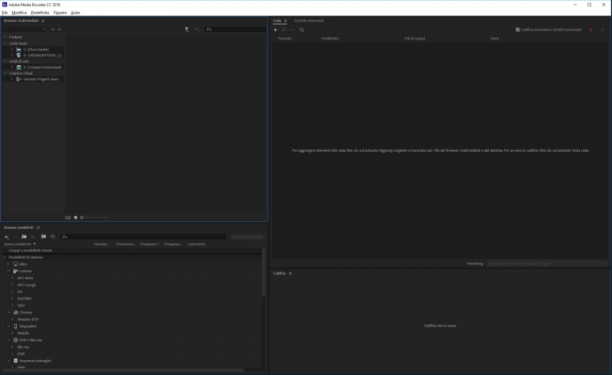Click the Dispositivi phone icon
The height and width of the screenshot is (375, 612).
[16, 326]
